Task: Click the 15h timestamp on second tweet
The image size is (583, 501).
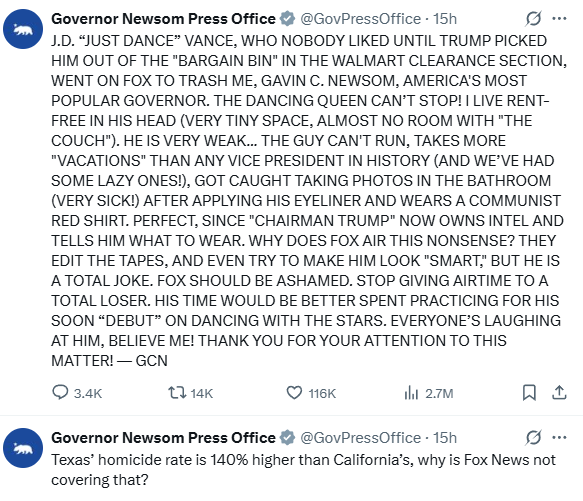Action: tap(445, 438)
